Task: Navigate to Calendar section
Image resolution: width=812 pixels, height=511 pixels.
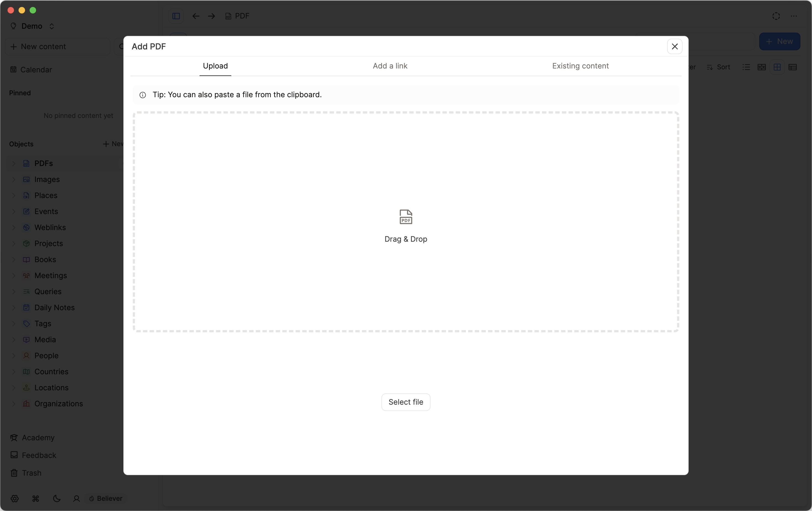Action: pyautogui.click(x=36, y=69)
